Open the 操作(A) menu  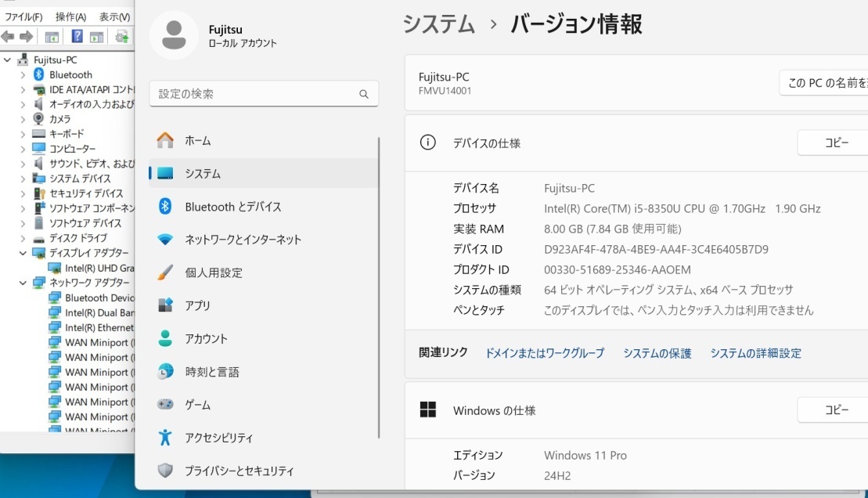[71, 17]
